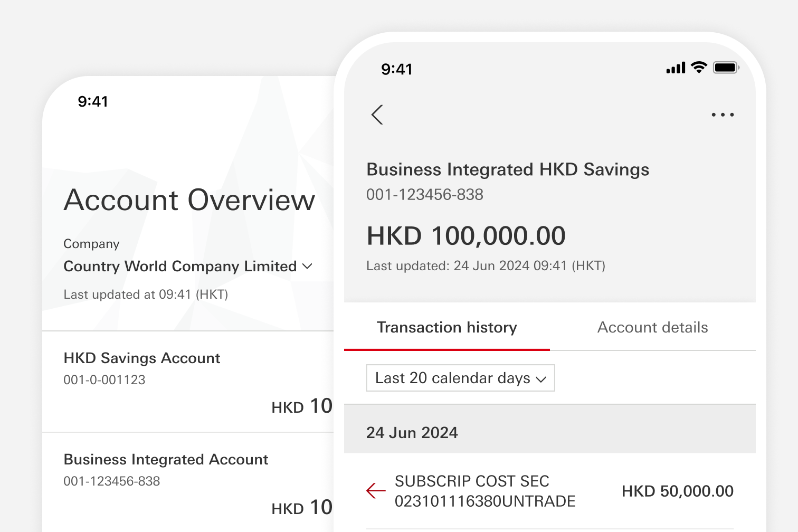
Task: Tap the Wi-Fi status icon
Action: (699, 68)
